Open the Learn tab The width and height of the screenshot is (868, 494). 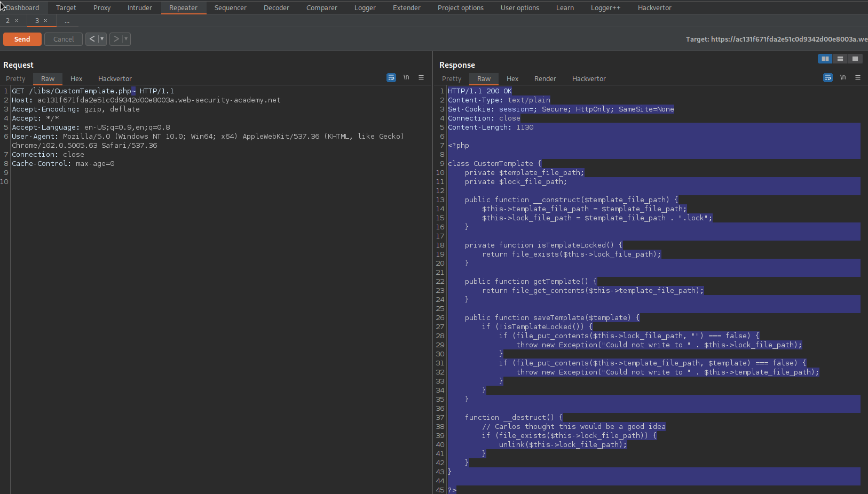point(565,7)
